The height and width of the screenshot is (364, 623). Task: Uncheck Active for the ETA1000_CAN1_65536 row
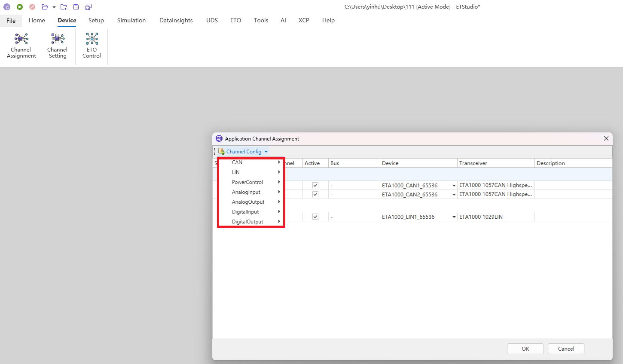click(x=315, y=185)
